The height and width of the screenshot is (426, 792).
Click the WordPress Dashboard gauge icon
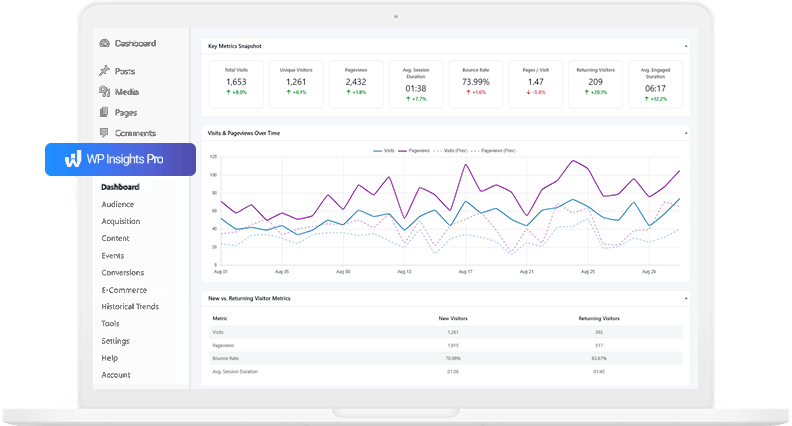(105, 43)
